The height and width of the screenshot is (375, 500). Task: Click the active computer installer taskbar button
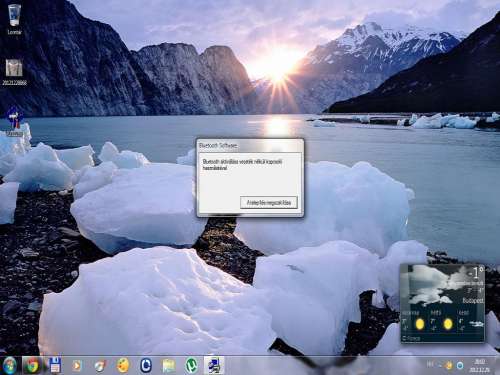214,365
